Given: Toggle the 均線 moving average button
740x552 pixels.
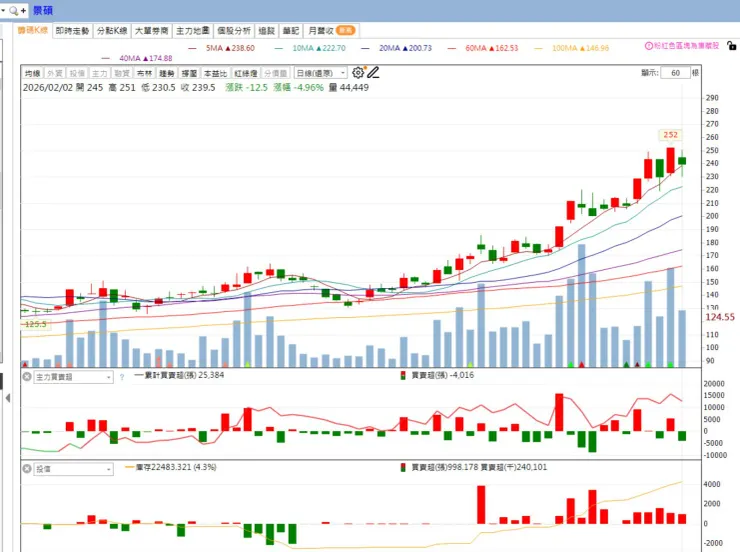Looking at the screenshot, I should 32,73.
